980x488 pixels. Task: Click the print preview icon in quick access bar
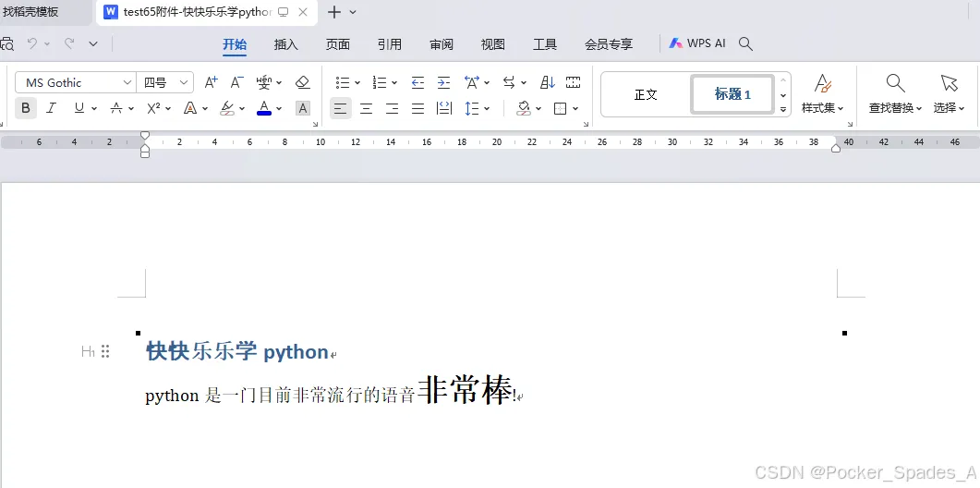pos(6,43)
